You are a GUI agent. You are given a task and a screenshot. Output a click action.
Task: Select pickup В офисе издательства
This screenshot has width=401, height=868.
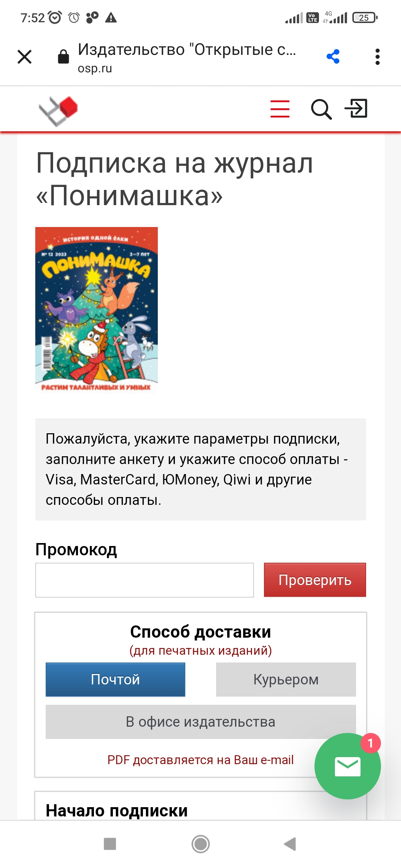pyautogui.click(x=200, y=722)
